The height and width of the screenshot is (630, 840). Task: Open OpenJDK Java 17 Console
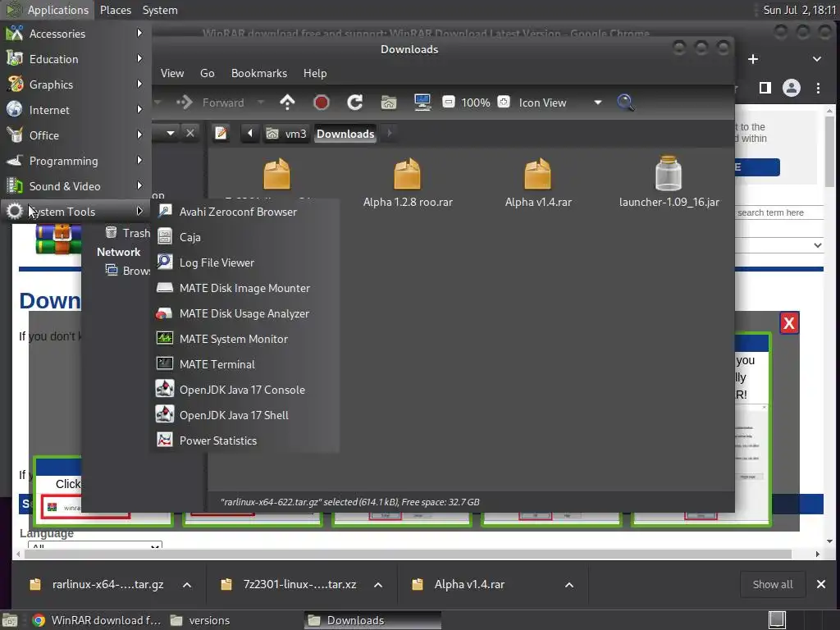245,390
